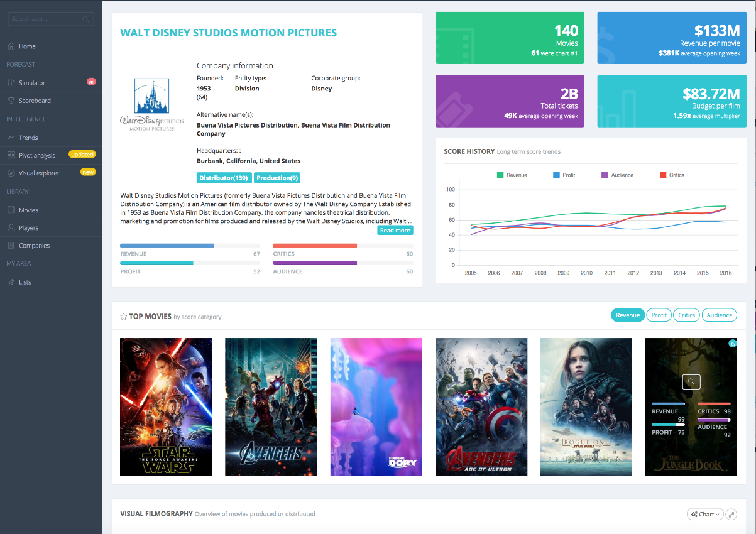Image resolution: width=756 pixels, height=534 pixels.
Task: Open the Chart dropdown in Visual Filmography
Action: 705,514
